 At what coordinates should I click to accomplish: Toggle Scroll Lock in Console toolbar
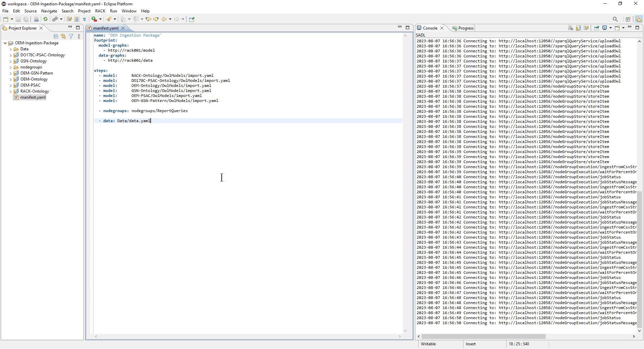coord(579,28)
